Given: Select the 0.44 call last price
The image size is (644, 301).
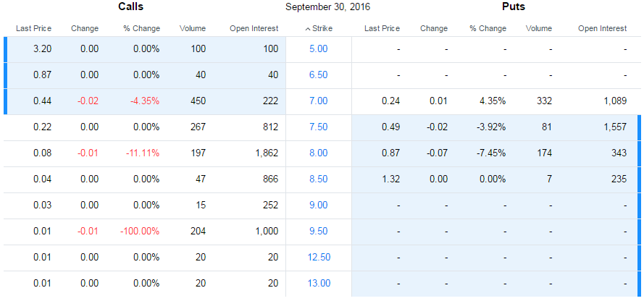Looking at the screenshot, I should (43, 101).
